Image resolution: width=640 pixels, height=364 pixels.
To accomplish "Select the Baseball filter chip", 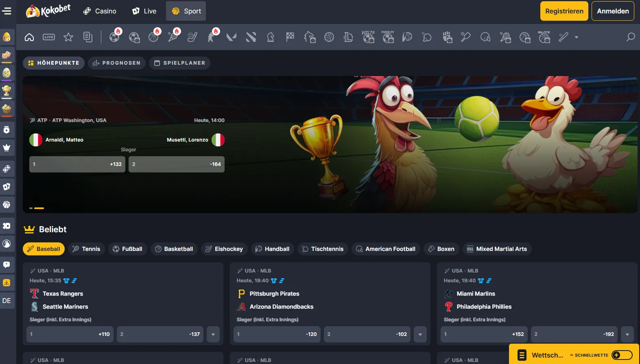I will (44, 249).
